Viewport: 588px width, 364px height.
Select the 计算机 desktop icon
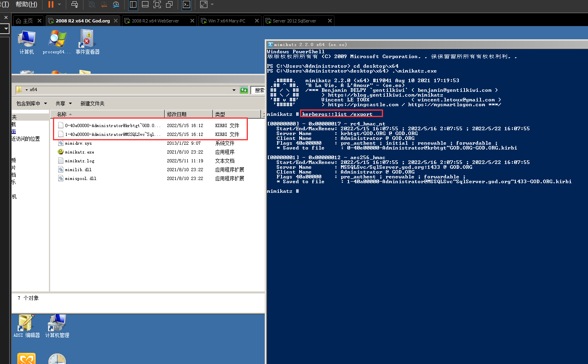coord(26,42)
